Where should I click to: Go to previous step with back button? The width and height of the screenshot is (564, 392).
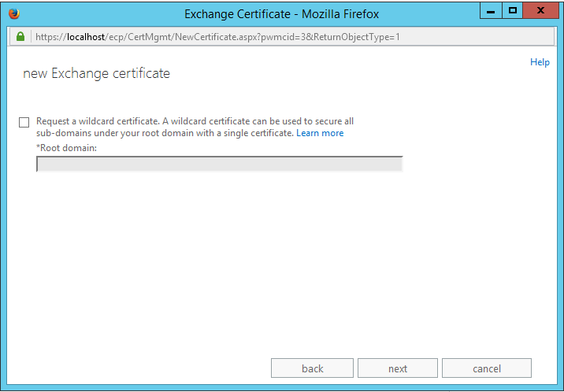point(313,368)
